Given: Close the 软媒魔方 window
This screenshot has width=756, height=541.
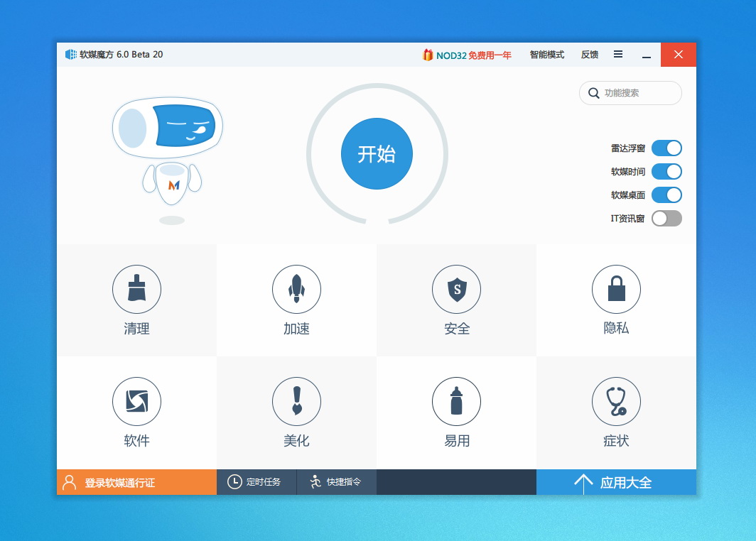Looking at the screenshot, I should click(679, 55).
